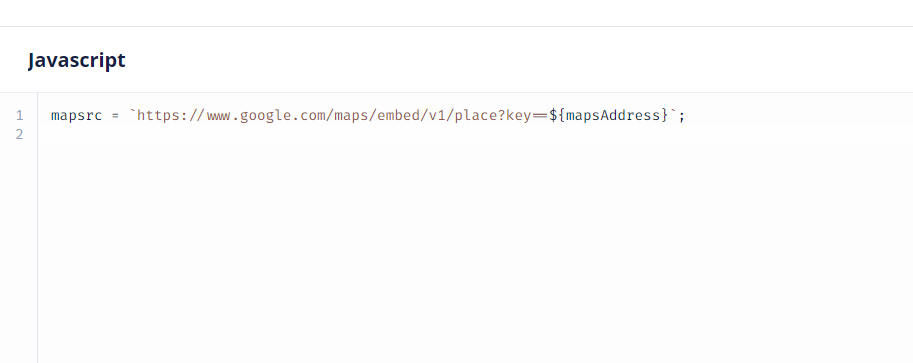
Task: Place cursor on v1 in the URL
Action: pos(436,115)
